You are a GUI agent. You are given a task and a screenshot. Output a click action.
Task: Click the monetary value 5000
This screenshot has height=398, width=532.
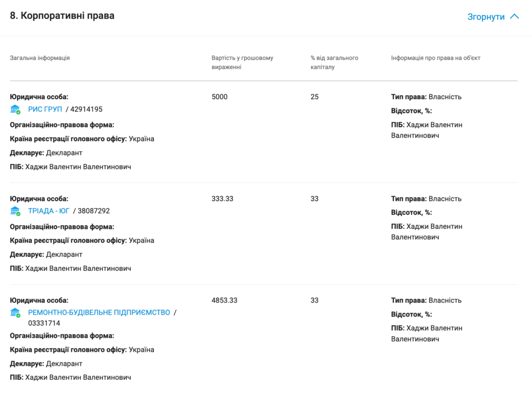pos(220,97)
